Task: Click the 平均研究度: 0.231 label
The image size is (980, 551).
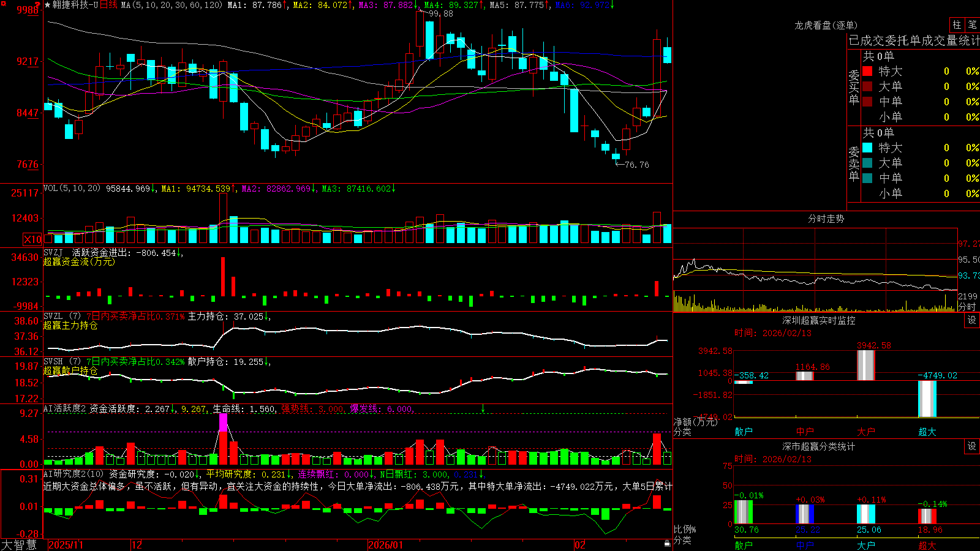Action: point(246,474)
